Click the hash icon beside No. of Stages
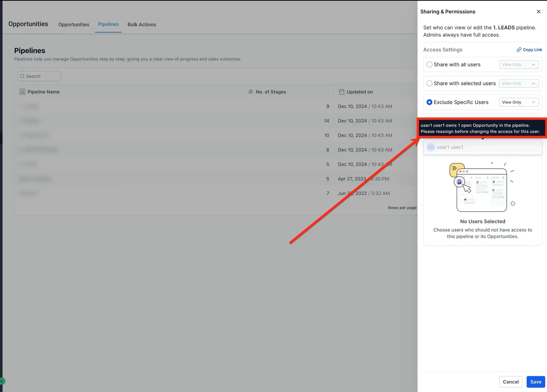The height and width of the screenshot is (392, 547). point(251,92)
